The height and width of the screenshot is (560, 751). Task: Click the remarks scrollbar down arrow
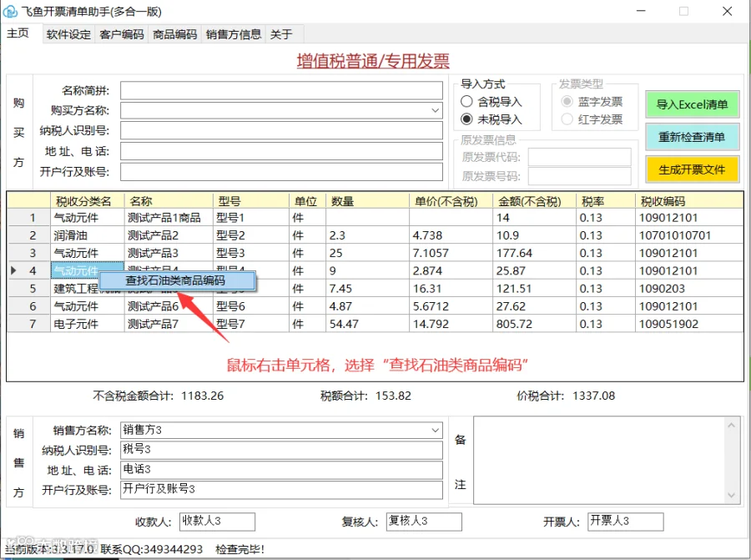731,496
